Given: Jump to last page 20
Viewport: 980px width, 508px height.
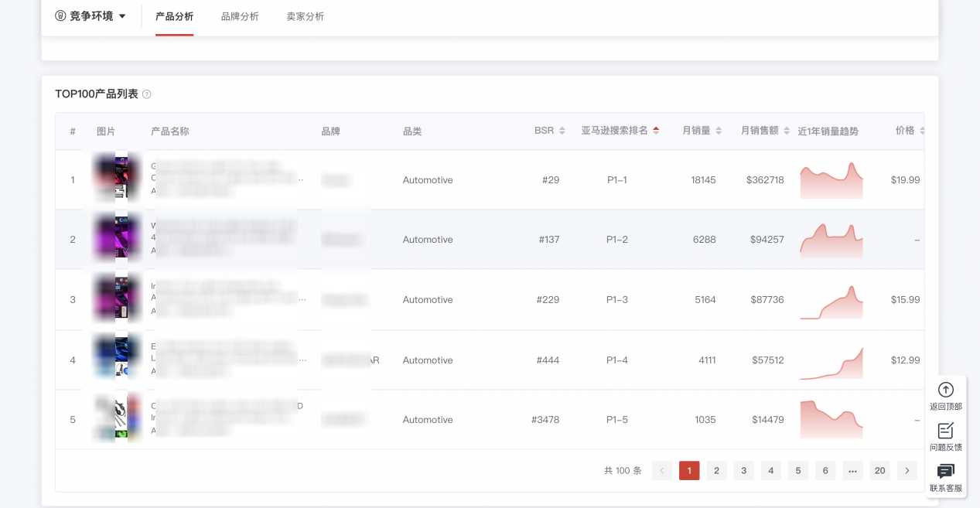Looking at the screenshot, I should [x=879, y=471].
